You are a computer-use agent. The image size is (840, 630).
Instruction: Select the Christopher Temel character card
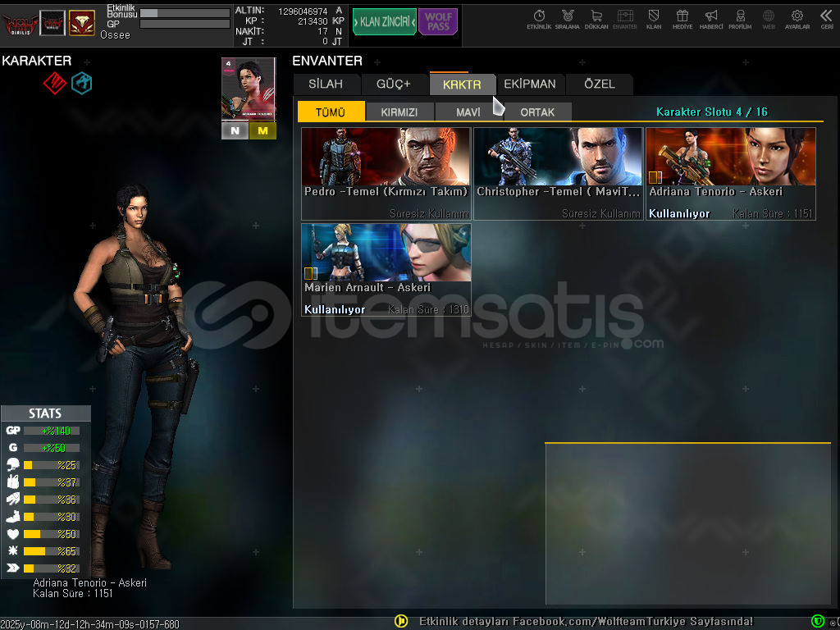(558, 174)
